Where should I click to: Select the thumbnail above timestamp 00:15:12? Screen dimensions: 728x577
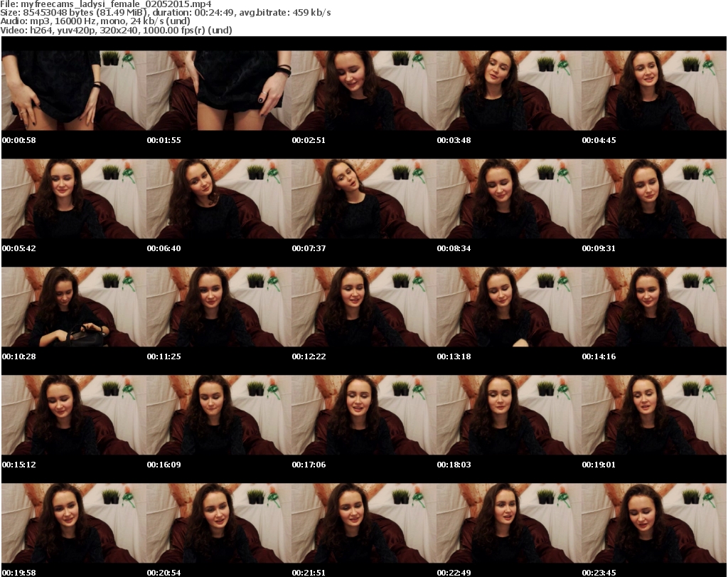pyautogui.click(x=74, y=415)
